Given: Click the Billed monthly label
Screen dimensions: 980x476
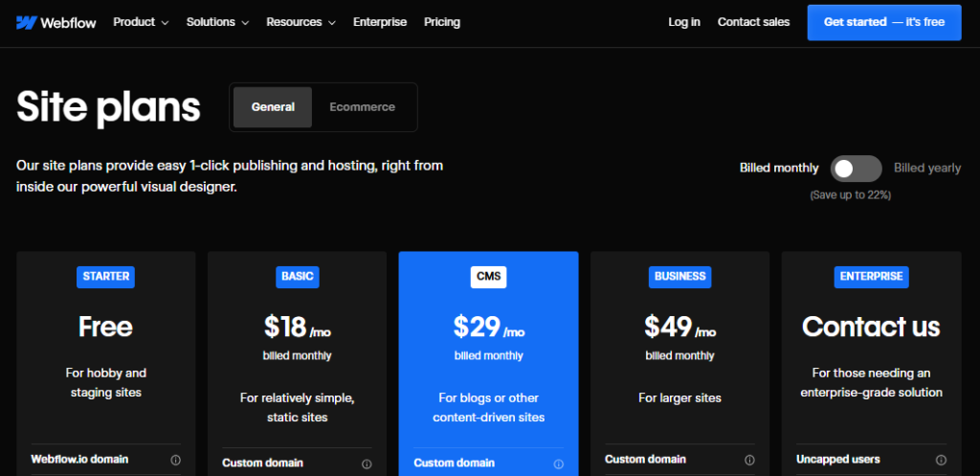Looking at the screenshot, I should (x=779, y=169).
